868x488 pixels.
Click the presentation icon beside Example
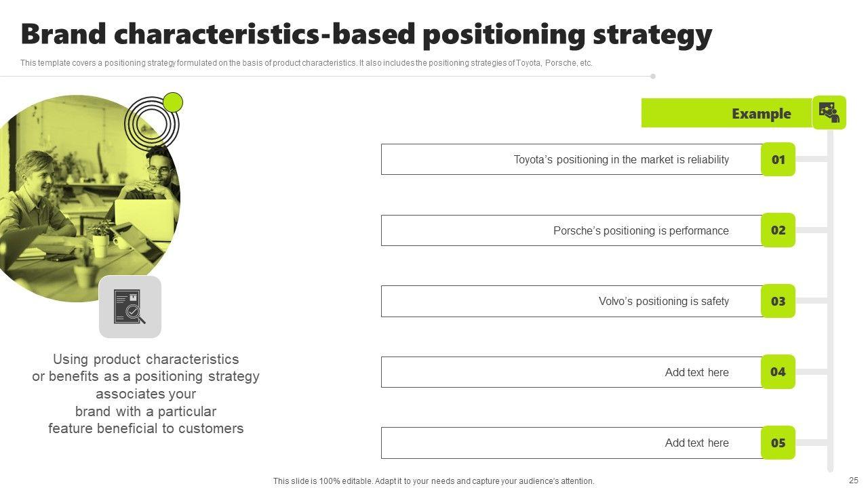(x=829, y=113)
